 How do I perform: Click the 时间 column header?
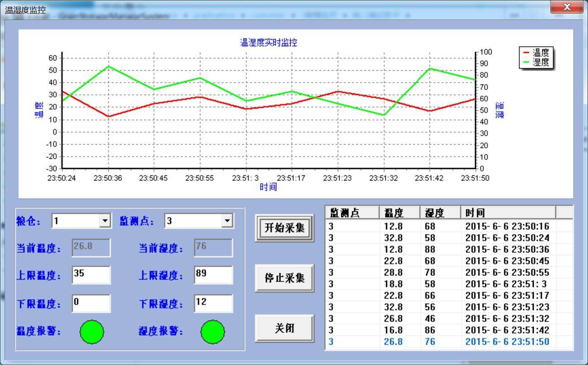tap(508, 213)
